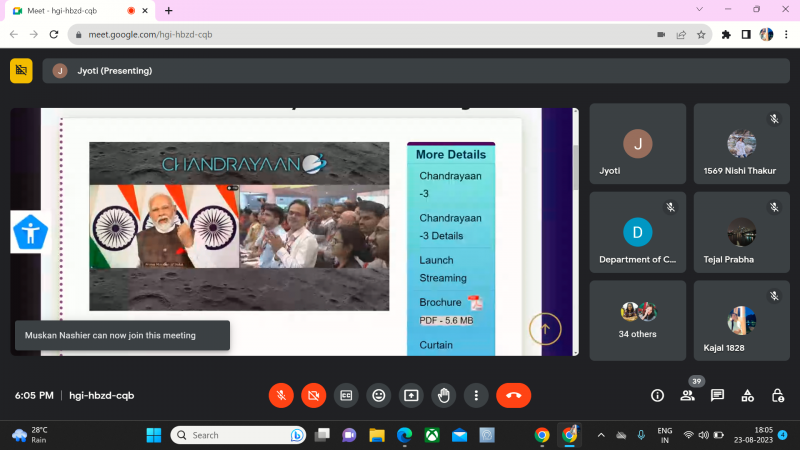This screenshot has width=800, height=450.
Task: Click the Muskan Nashier join notification
Action: [x=122, y=335]
